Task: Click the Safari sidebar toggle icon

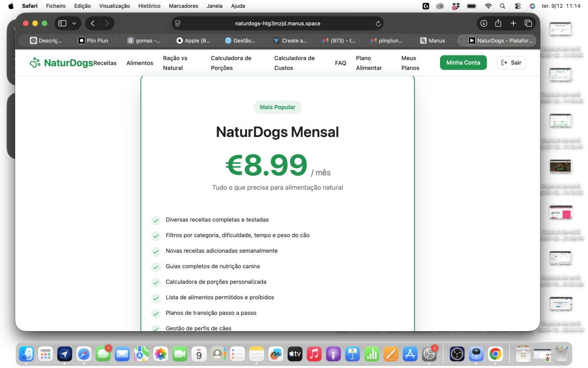Action: click(62, 23)
